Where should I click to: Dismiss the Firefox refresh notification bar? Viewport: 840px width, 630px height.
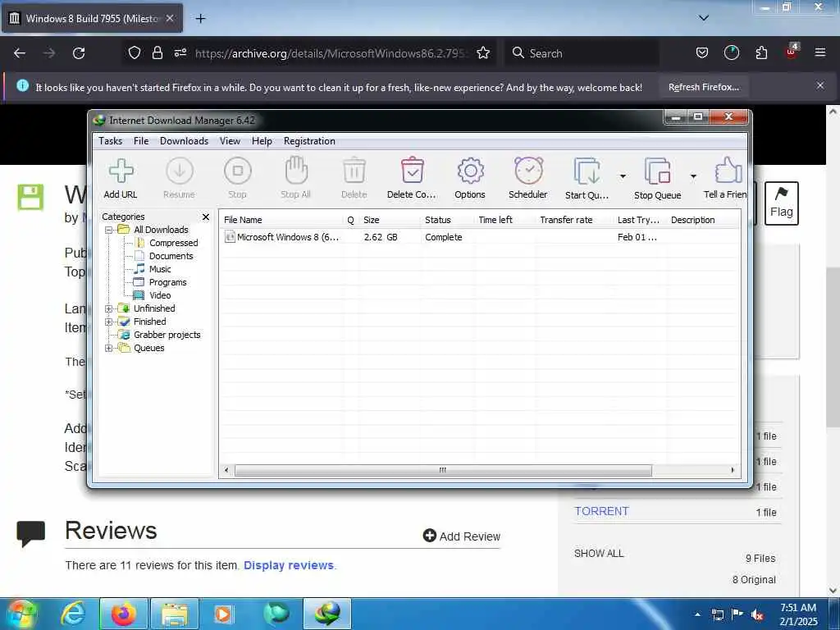pyautogui.click(x=820, y=85)
